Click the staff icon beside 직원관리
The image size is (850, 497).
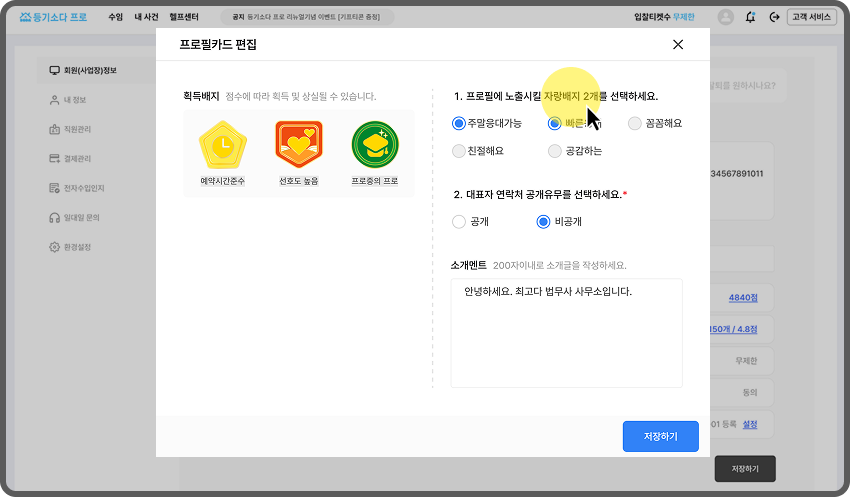pos(54,129)
